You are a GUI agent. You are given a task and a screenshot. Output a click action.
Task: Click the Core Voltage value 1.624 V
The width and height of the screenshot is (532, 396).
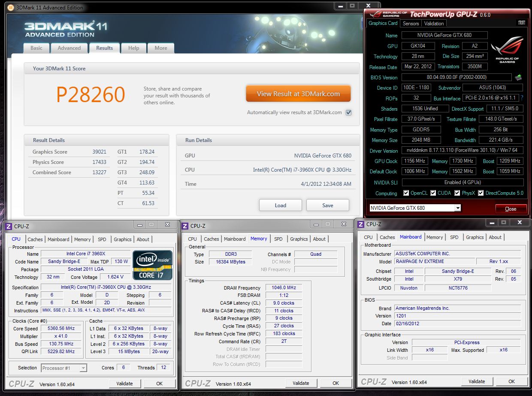(116, 277)
